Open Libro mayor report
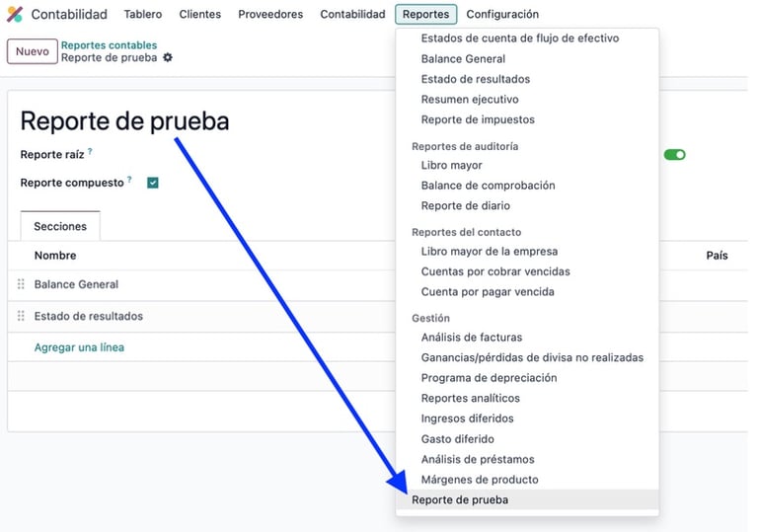The height and width of the screenshot is (532, 758). coord(451,165)
